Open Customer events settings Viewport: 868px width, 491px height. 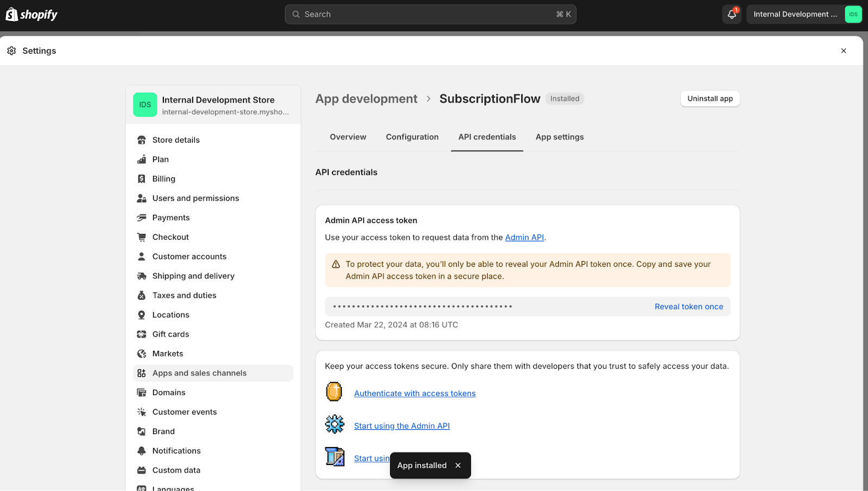[x=213, y=412]
